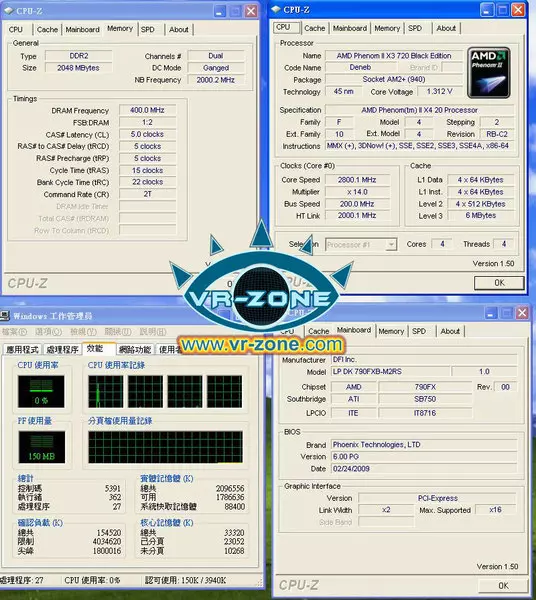Image resolution: width=536 pixels, height=600 pixels.
Task: Switch to 處理程序 tab in Task Manager
Action: [62, 349]
